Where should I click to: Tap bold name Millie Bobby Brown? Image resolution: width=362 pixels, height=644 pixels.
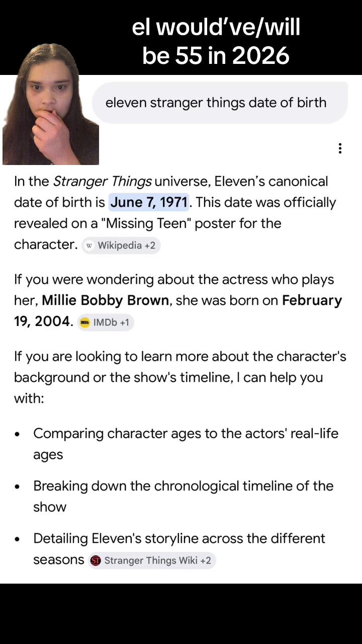(x=105, y=300)
